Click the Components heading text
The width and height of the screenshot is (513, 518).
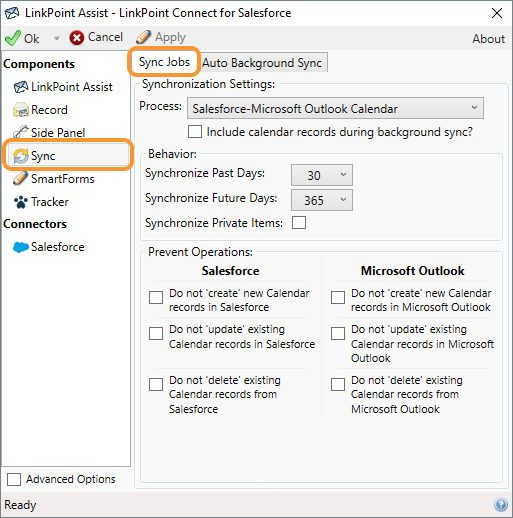(x=39, y=64)
